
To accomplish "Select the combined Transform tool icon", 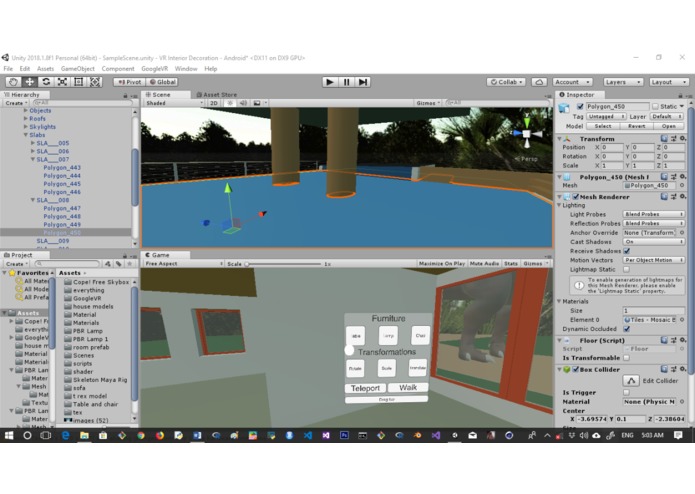I will click(95, 82).
